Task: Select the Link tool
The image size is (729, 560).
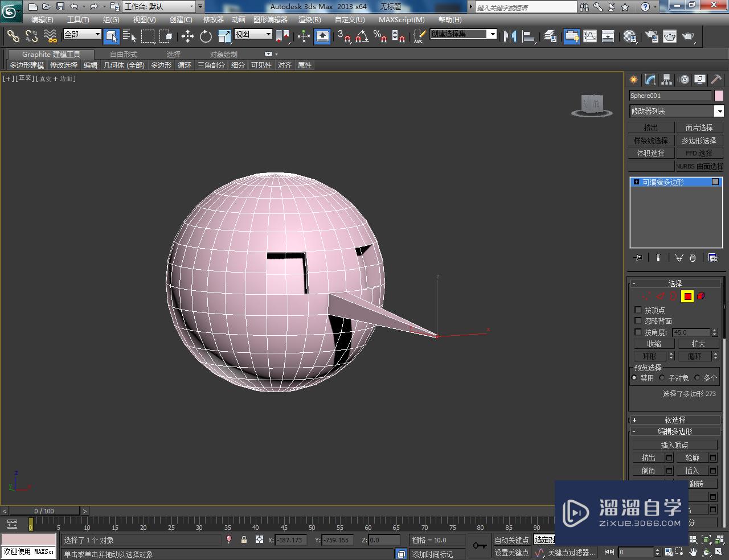Action: (13, 36)
